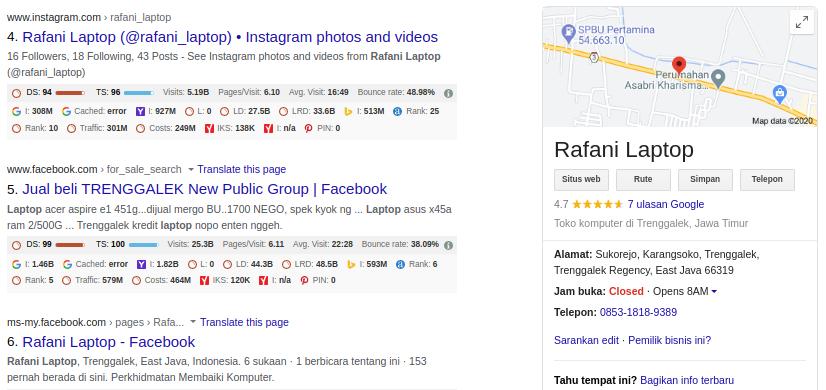Open the blue shopping bag map marker
Image resolution: width=826 pixels, height=390 pixels.
[780, 94]
